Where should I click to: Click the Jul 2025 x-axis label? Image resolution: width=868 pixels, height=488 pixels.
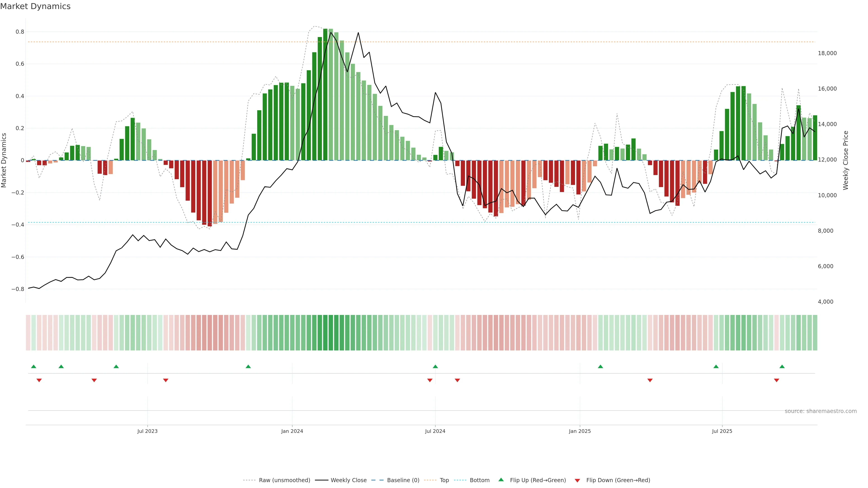point(722,431)
